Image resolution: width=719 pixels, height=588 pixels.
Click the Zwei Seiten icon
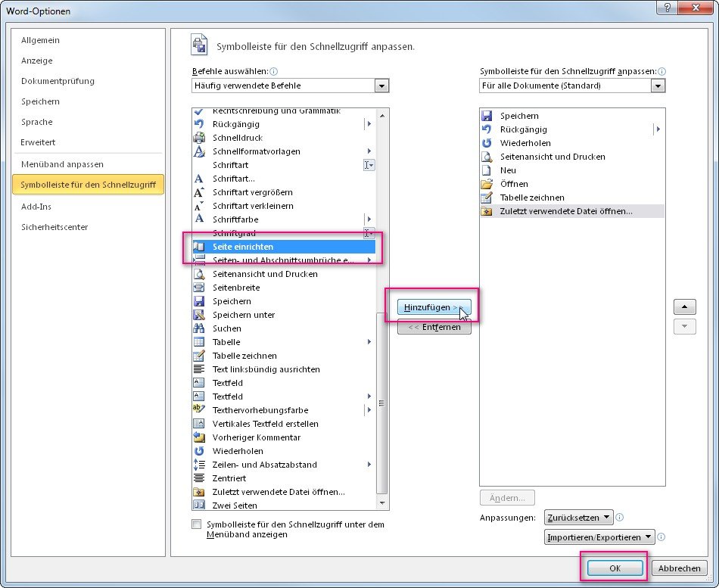tap(199, 506)
